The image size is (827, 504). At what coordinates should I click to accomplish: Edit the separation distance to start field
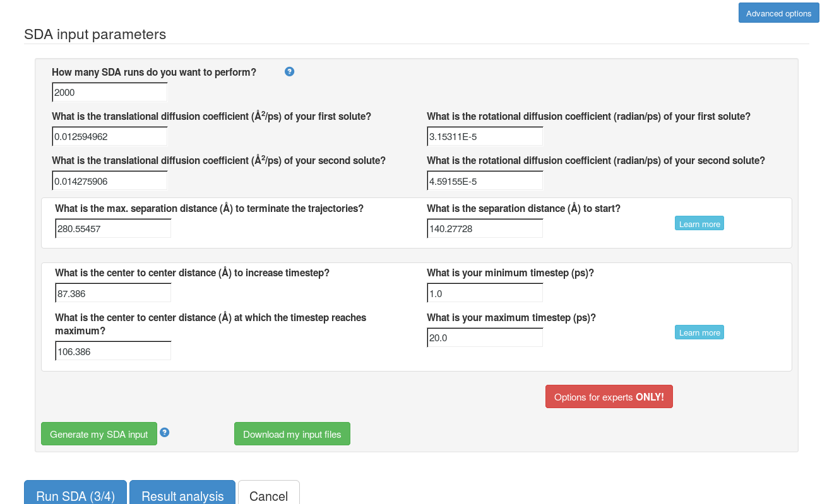[485, 228]
